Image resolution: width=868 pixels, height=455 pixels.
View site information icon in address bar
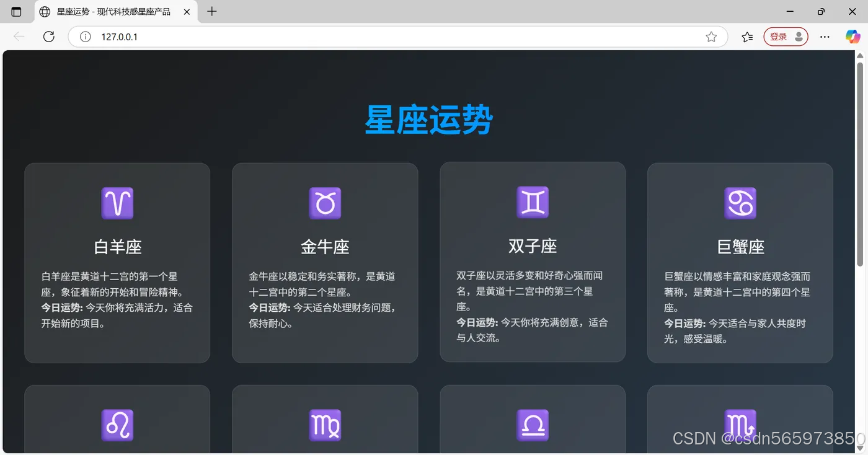pos(86,37)
